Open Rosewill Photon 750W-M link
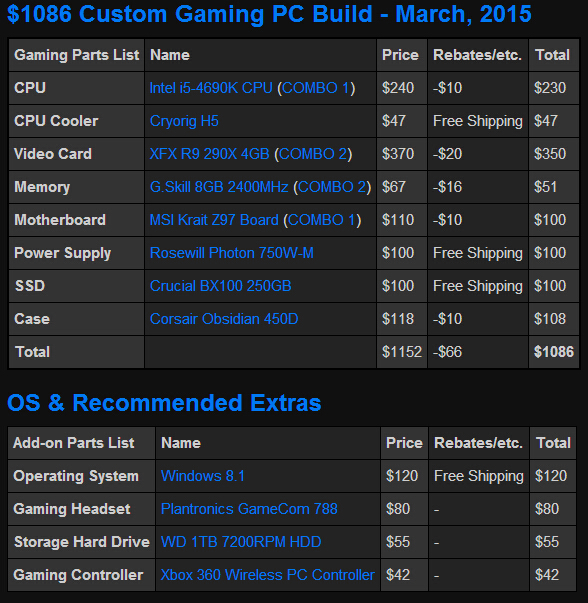Screen dimensions: 588x603 (x=232, y=253)
